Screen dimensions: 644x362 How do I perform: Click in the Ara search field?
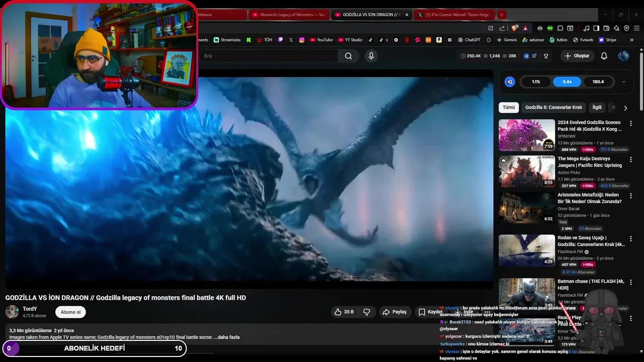[269, 56]
